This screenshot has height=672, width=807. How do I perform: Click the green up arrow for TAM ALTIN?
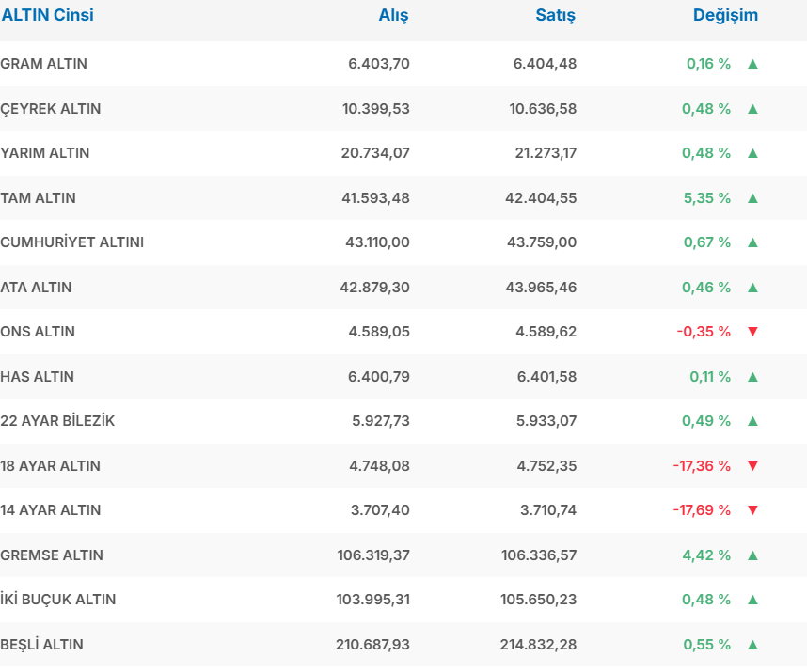752,198
